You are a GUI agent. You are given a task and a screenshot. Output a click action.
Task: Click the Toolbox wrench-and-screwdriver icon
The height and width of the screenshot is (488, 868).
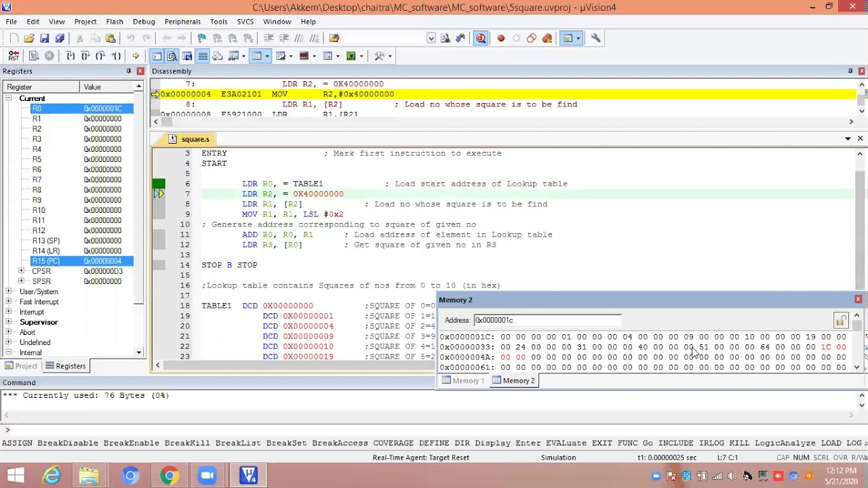coord(379,56)
